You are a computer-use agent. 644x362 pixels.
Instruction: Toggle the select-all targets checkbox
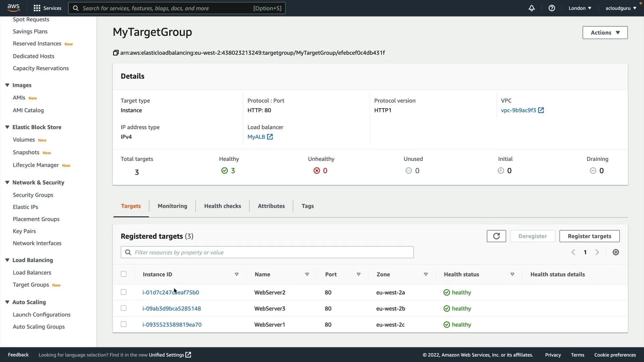123,274
